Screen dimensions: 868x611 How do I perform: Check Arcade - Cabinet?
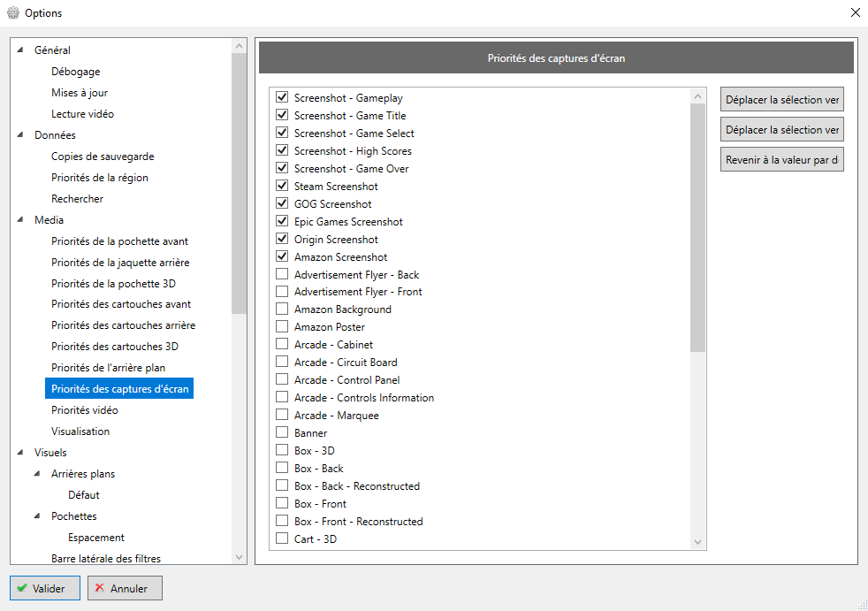pos(282,344)
